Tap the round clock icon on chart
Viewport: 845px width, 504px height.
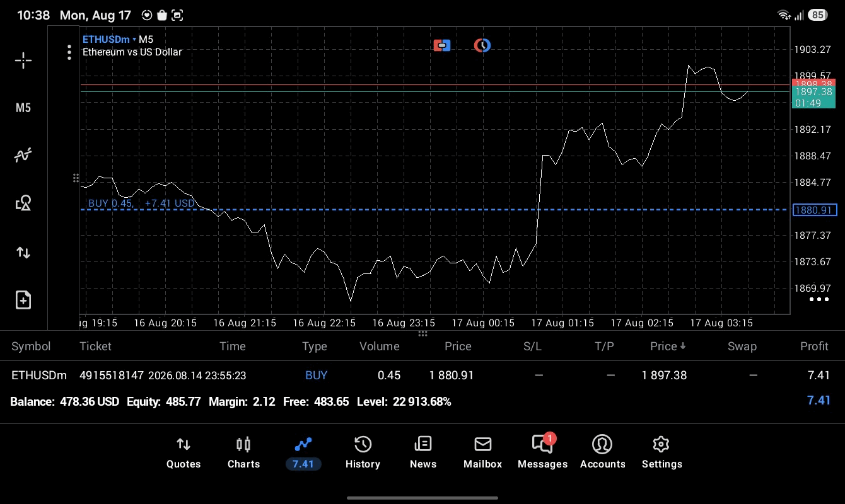[482, 45]
